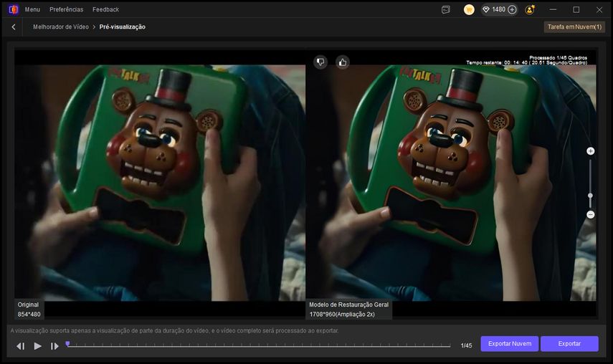The height and width of the screenshot is (364, 613).
Task: Click the enhanced preview image
Action: (451, 183)
